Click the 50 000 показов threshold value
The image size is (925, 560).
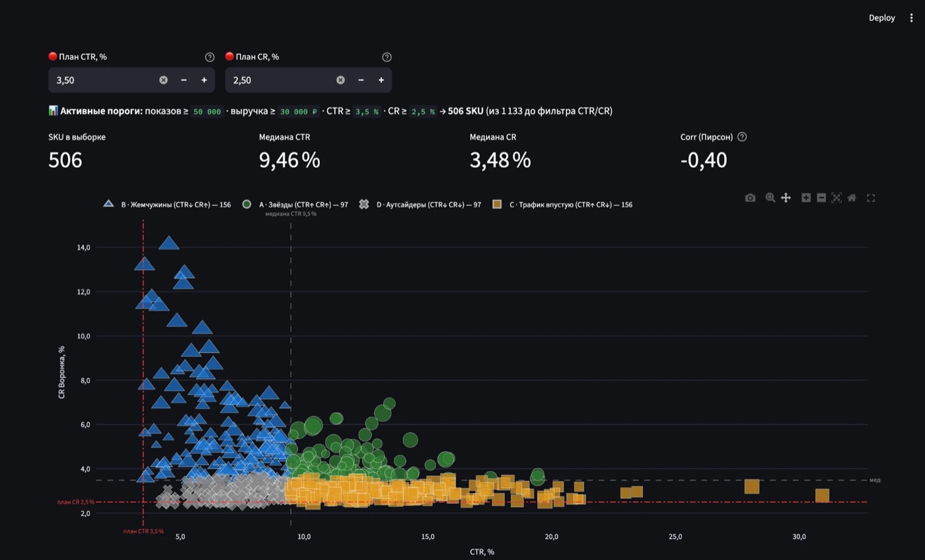[x=207, y=112]
